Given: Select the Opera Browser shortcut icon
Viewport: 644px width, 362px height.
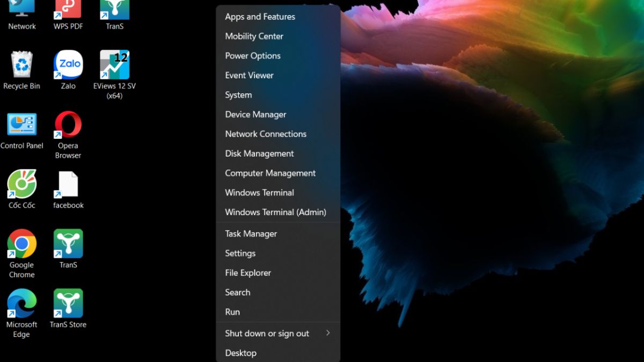Looking at the screenshot, I should (68, 125).
